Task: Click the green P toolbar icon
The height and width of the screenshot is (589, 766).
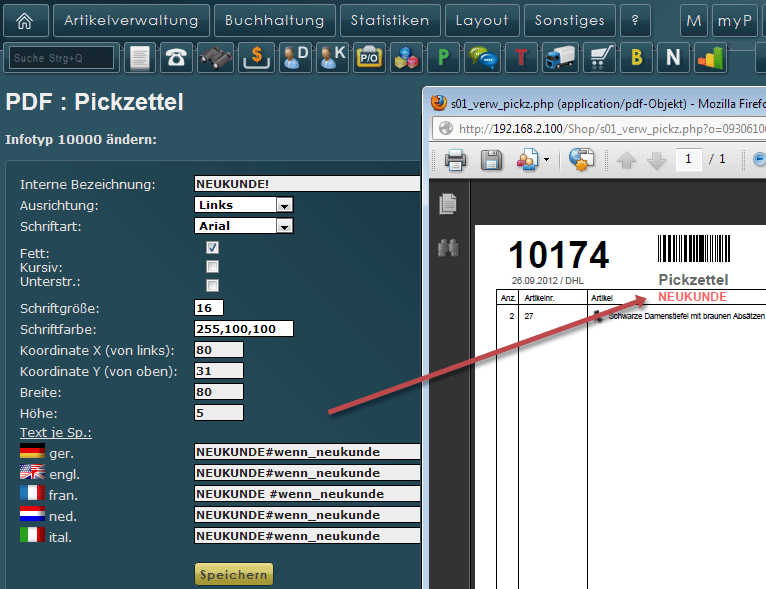Action: [444, 58]
